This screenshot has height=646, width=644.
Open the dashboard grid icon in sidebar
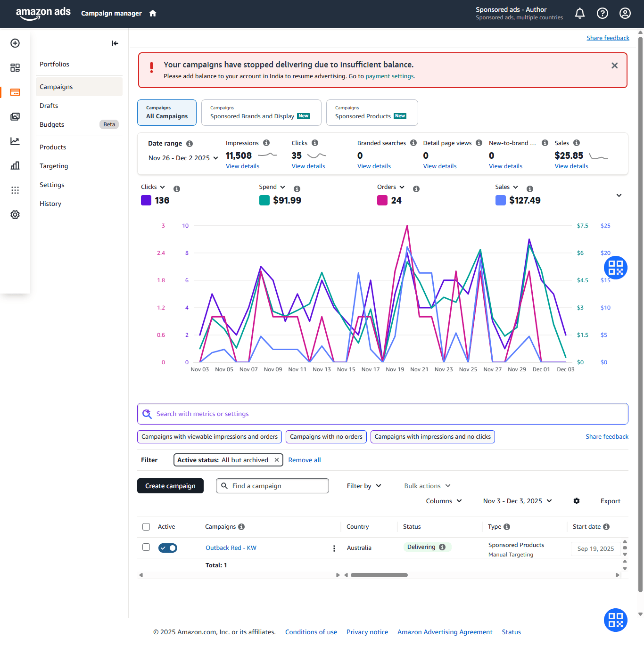15,68
